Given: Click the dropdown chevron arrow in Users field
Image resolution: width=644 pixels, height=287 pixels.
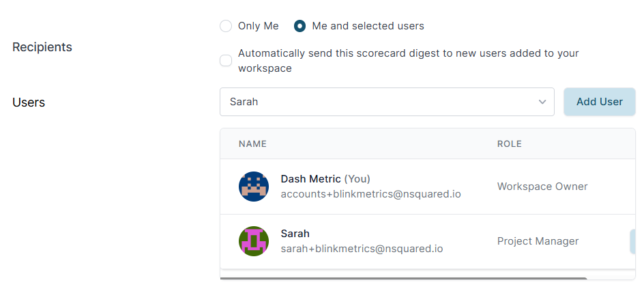Looking at the screenshot, I should pyautogui.click(x=542, y=102).
